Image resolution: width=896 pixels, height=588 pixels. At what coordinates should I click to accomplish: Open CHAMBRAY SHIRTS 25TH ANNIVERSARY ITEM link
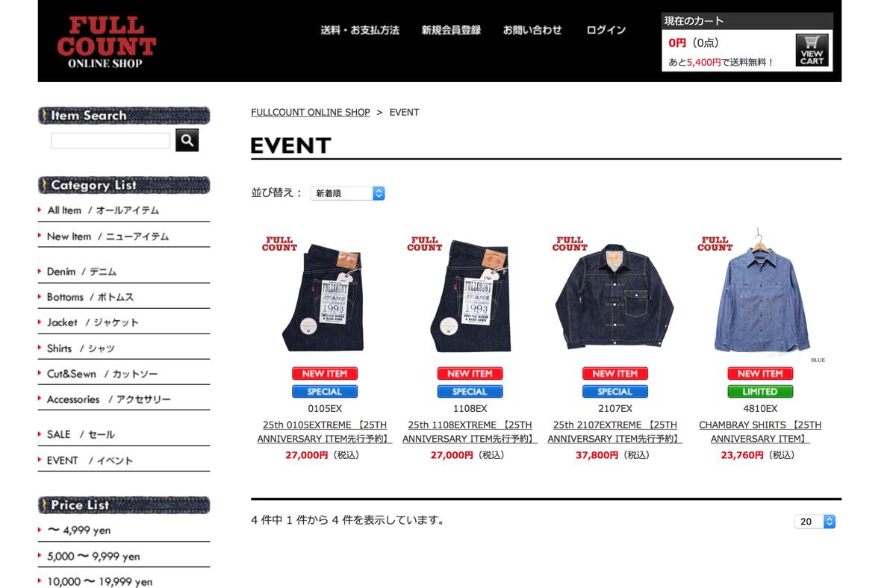click(760, 431)
